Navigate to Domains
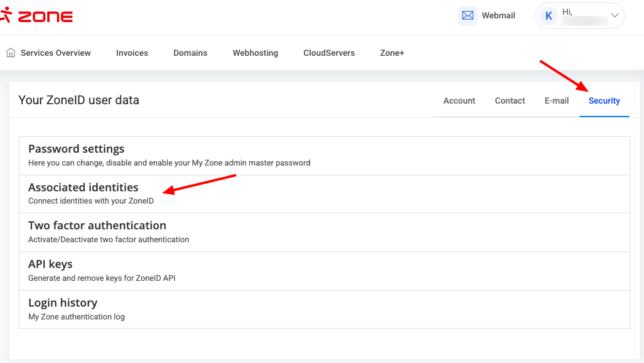This screenshot has width=644, height=363. tap(190, 53)
